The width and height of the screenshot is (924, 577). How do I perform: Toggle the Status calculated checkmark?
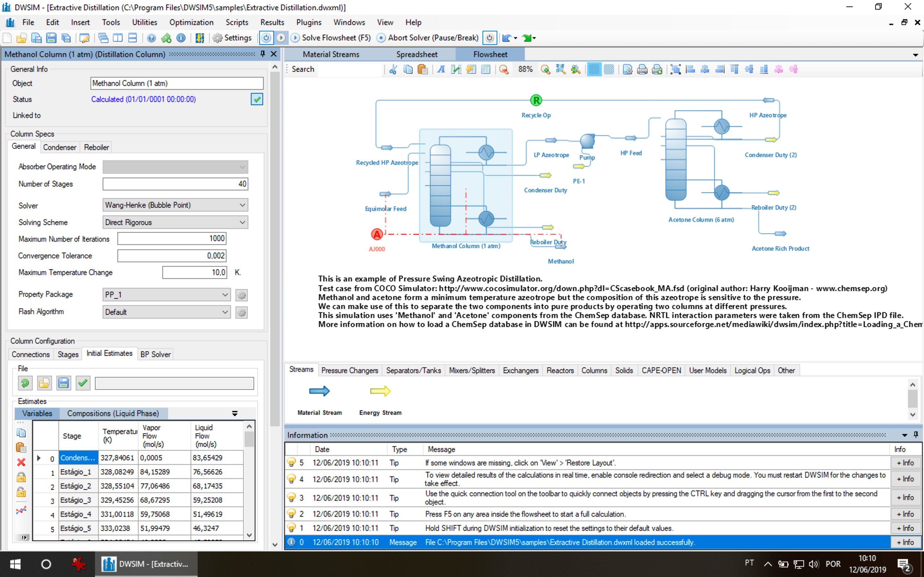click(257, 99)
